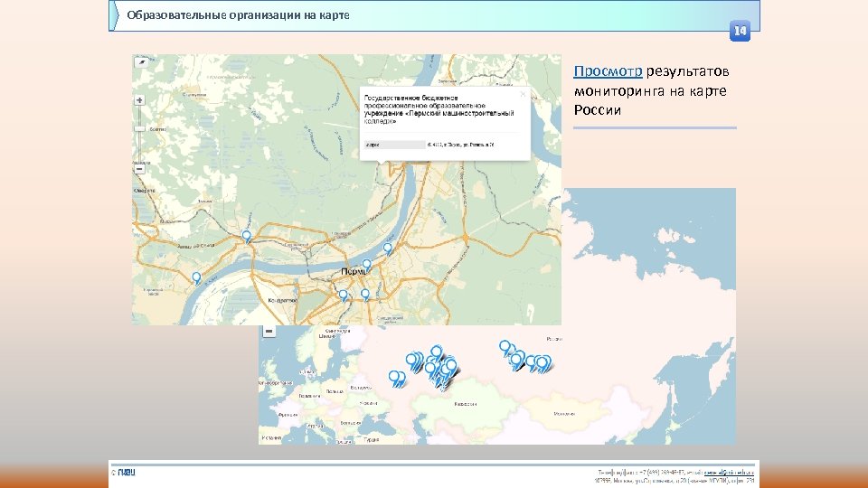Click the "Франция" label on the Russia map
This screenshot has width=868, height=488.
click(288, 415)
